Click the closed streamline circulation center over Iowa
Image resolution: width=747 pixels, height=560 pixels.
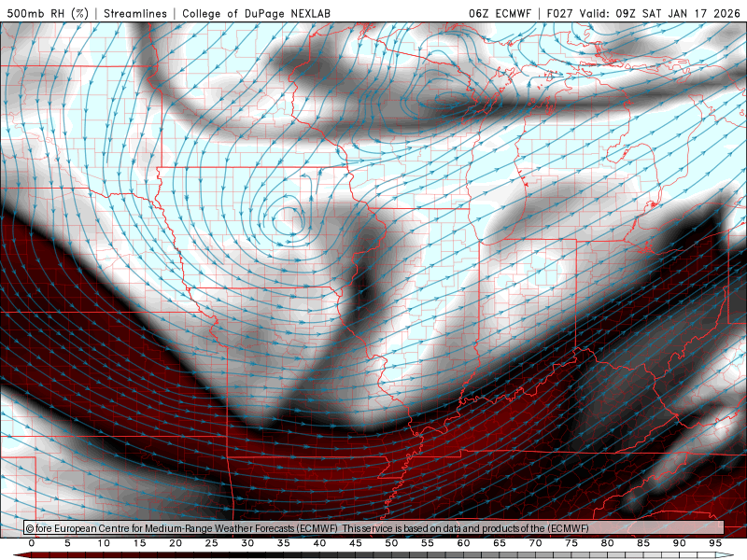(x=289, y=220)
